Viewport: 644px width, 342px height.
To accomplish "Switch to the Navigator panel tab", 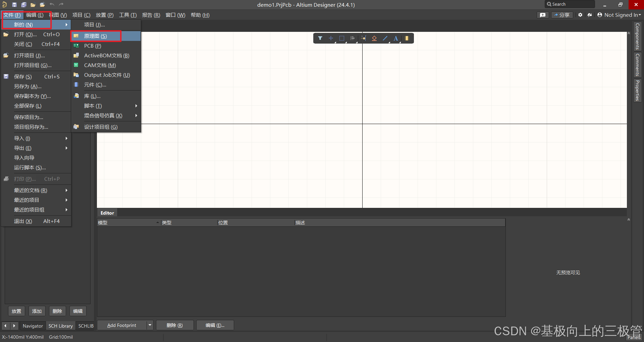I will [33, 326].
